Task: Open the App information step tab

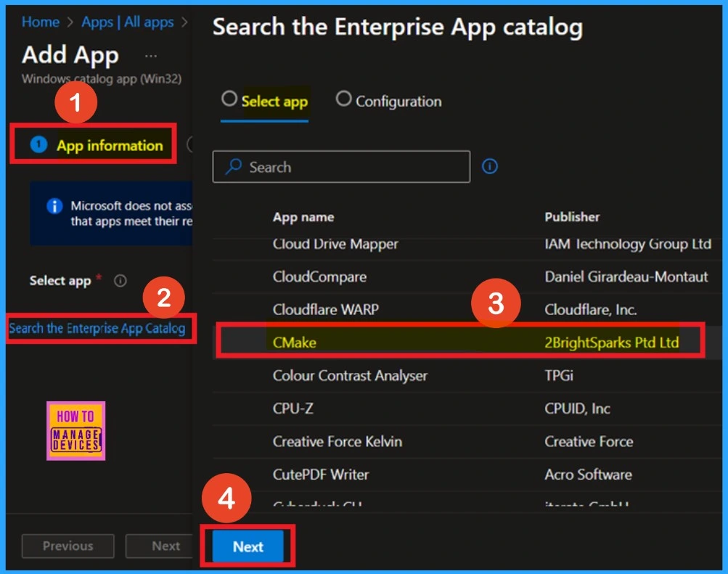Action: pos(97,145)
